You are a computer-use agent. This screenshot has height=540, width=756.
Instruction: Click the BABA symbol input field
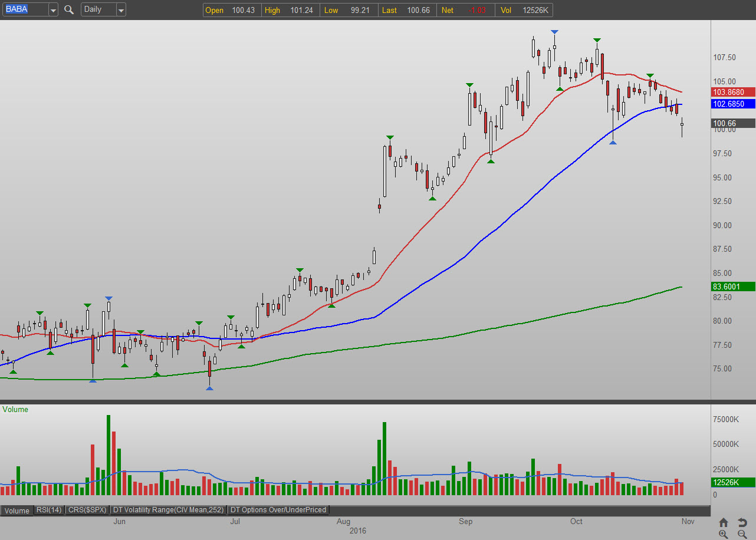pyautogui.click(x=25, y=9)
